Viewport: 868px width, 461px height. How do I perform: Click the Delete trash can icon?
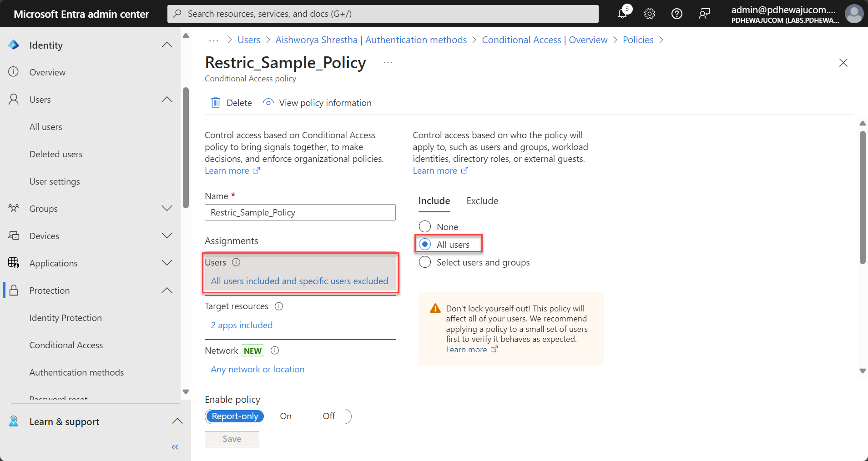(216, 102)
